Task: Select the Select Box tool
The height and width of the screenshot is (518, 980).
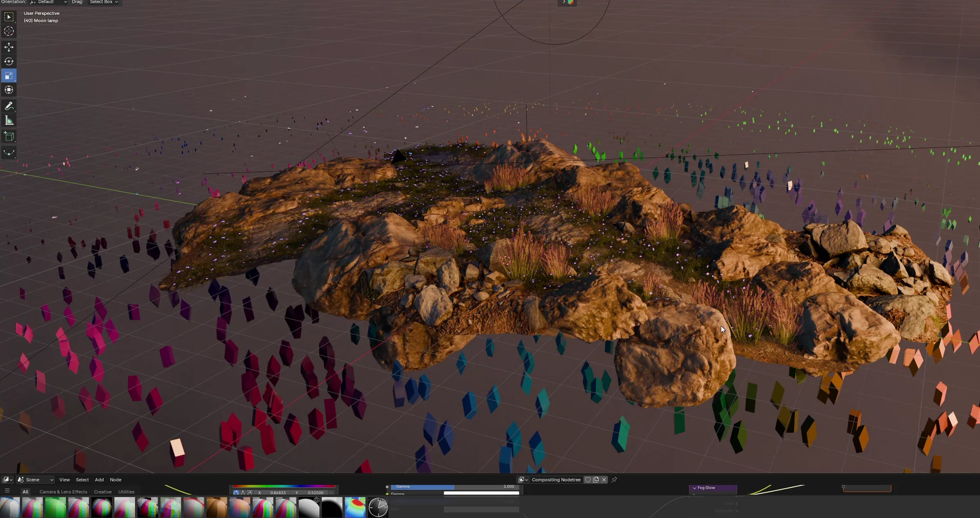Action: 9,17
